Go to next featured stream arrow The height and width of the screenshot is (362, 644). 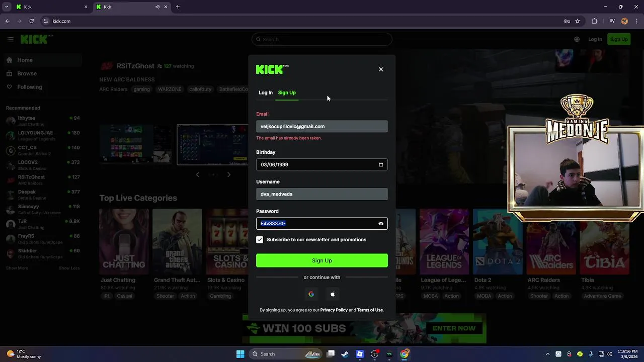pos(229,174)
